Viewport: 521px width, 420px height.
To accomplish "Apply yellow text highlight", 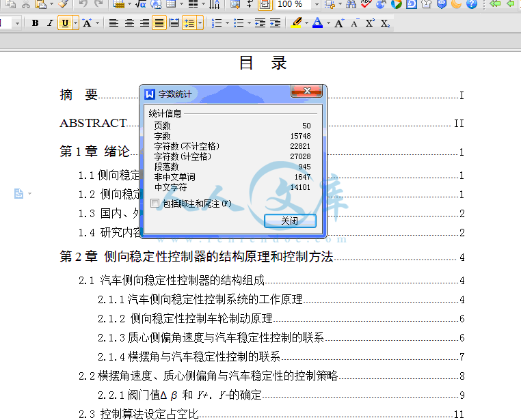I will [x=296, y=23].
